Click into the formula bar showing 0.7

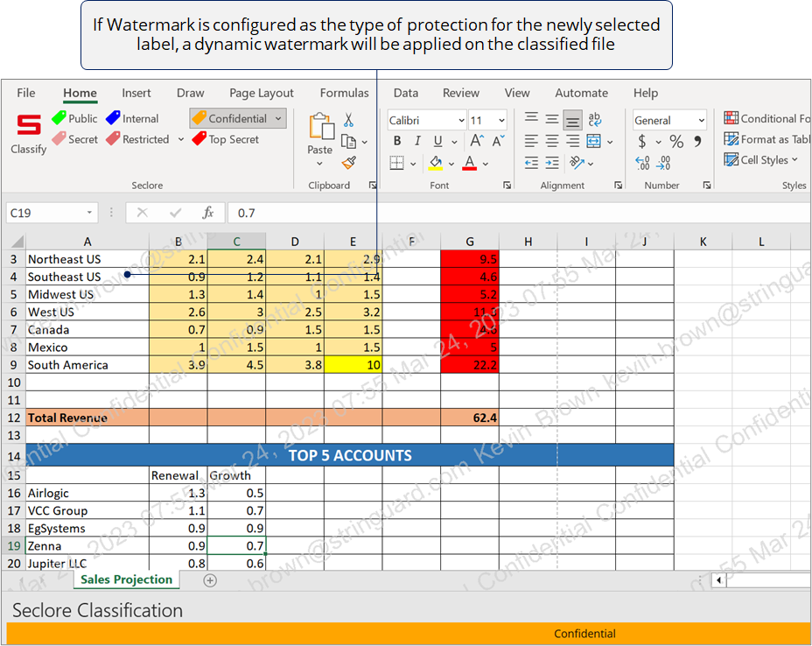point(519,213)
